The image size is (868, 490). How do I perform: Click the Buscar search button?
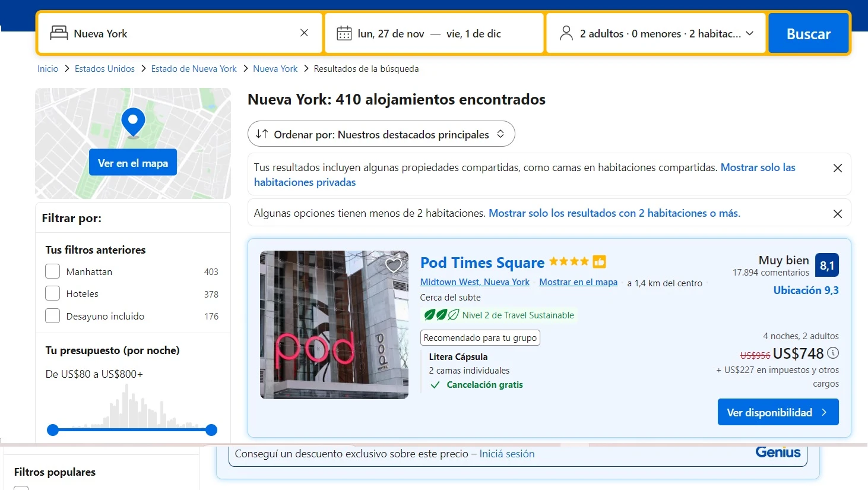[x=809, y=34]
